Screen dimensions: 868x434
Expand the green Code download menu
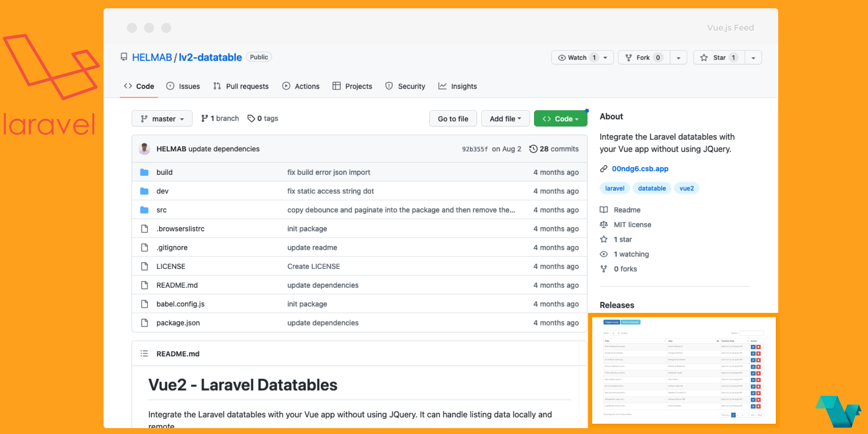coord(560,118)
